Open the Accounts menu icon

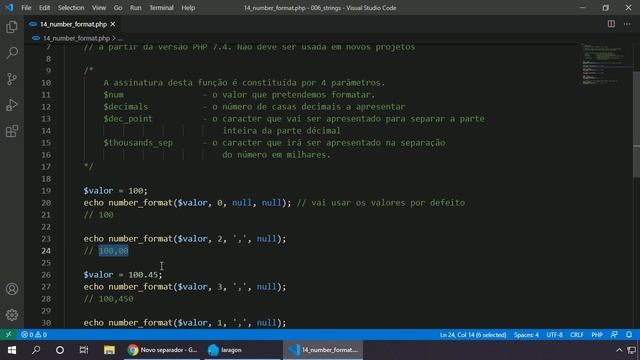12,289
